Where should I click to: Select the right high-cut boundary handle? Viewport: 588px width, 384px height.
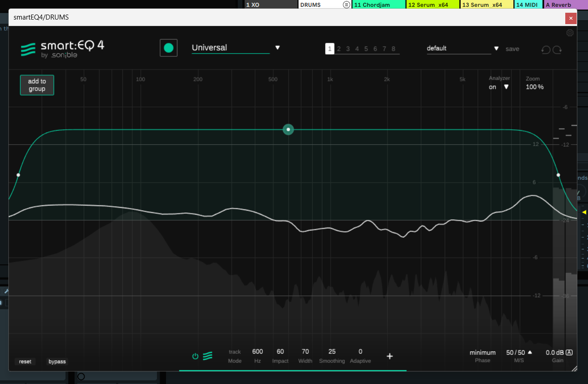click(x=558, y=175)
